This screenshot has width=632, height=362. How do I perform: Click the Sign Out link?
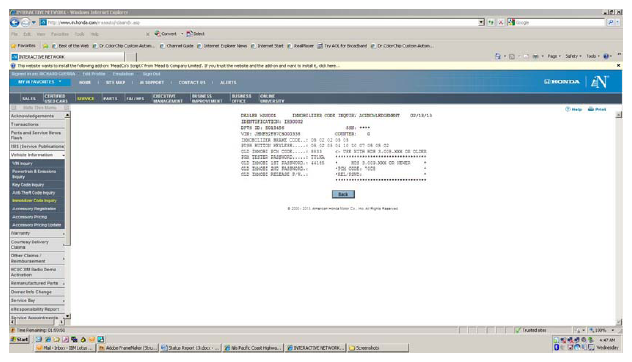tap(152, 74)
